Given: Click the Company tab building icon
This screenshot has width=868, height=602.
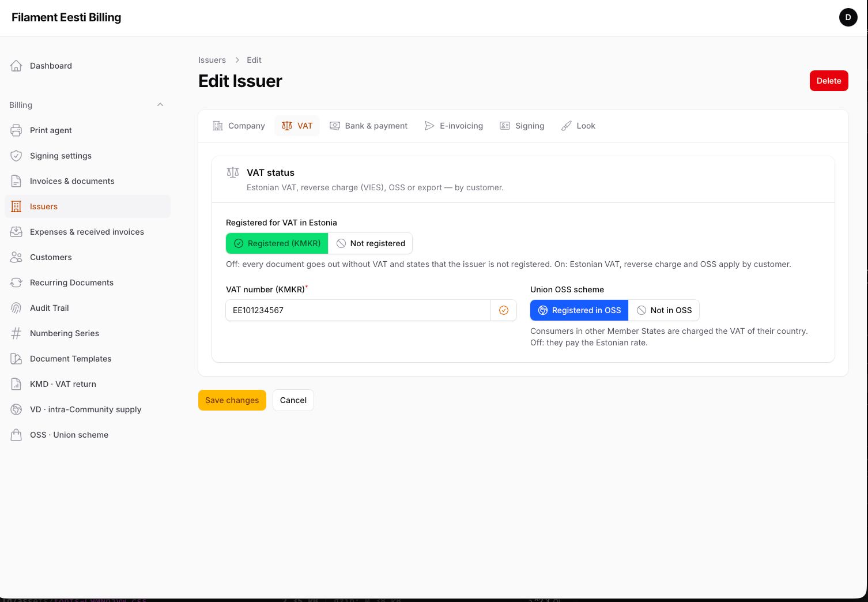Looking at the screenshot, I should click(x=218, y=126).
